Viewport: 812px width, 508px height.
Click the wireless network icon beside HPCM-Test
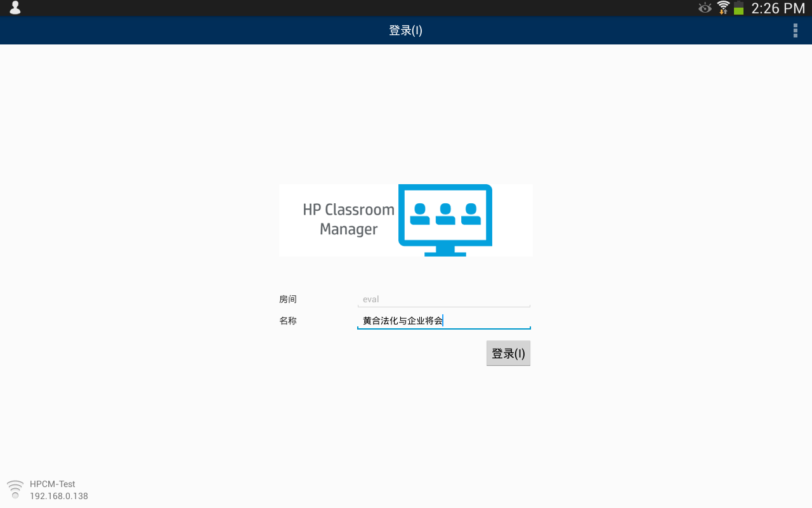pyautogui.click(x=15, y=490)
